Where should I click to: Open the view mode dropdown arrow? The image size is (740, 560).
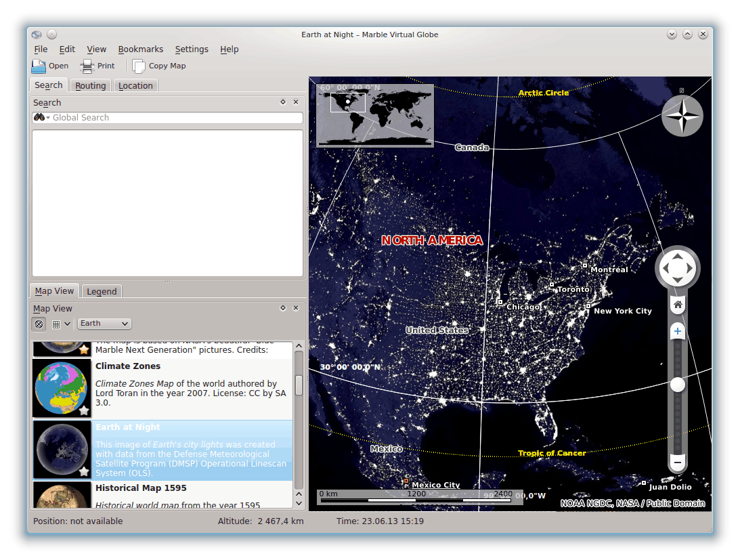coord(68,324)
